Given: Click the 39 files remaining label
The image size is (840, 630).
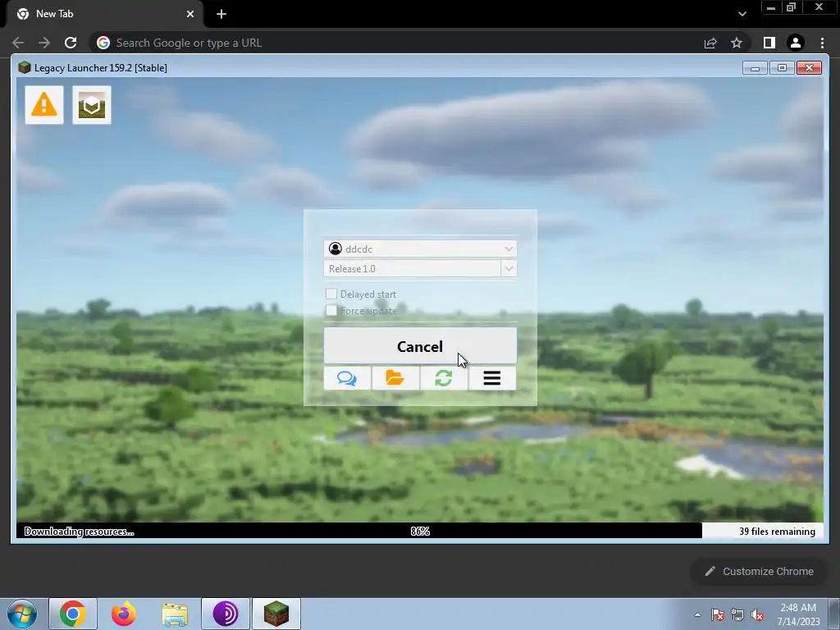Looking at the screenshot, I should tap(777, 532).
